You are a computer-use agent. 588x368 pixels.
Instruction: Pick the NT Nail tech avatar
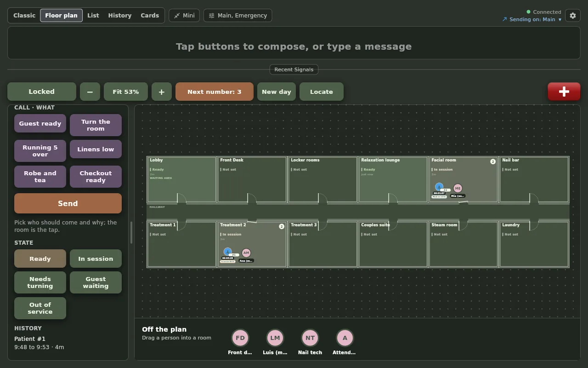(310, 338)
